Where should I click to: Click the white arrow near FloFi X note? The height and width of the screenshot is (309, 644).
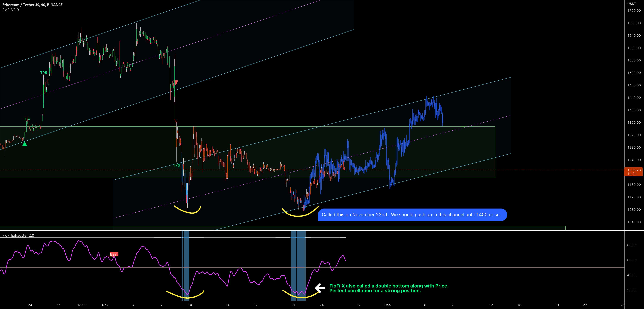(320, 288)
